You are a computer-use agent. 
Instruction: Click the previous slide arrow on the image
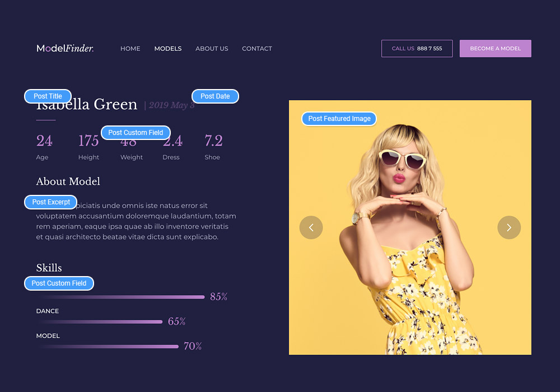(311, 227)
